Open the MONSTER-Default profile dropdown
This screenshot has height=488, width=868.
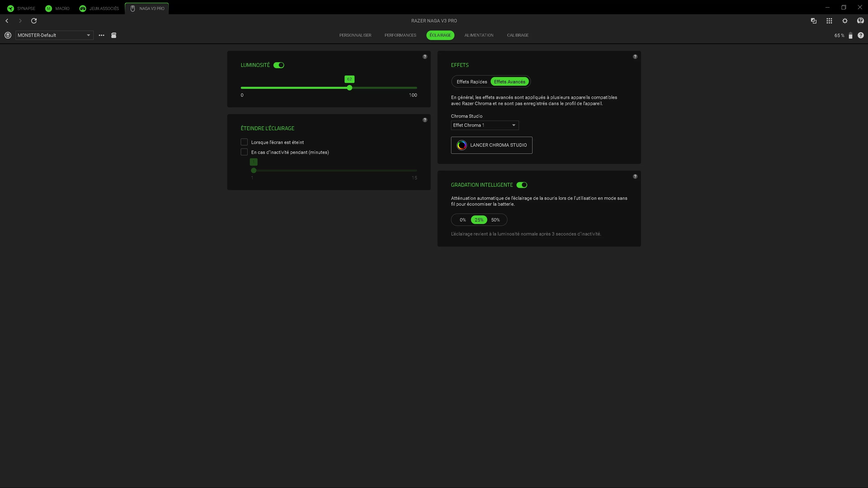tap(54, 35)
